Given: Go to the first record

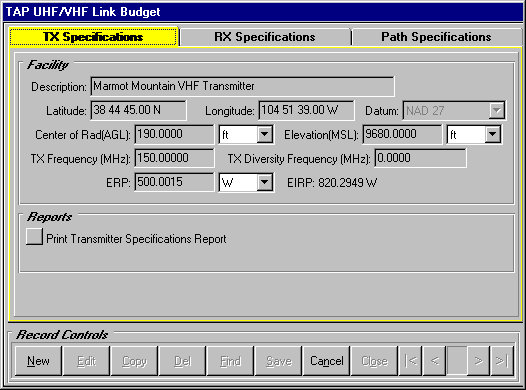Looking at the screenshot, I should click(x=410, y=361).
